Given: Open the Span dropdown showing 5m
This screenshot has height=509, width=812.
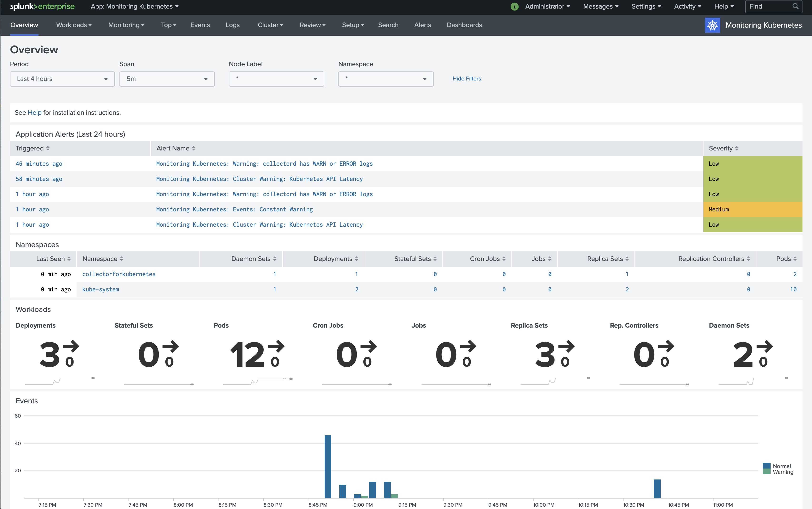Looking at the screenshot, I should coord(167,79).
